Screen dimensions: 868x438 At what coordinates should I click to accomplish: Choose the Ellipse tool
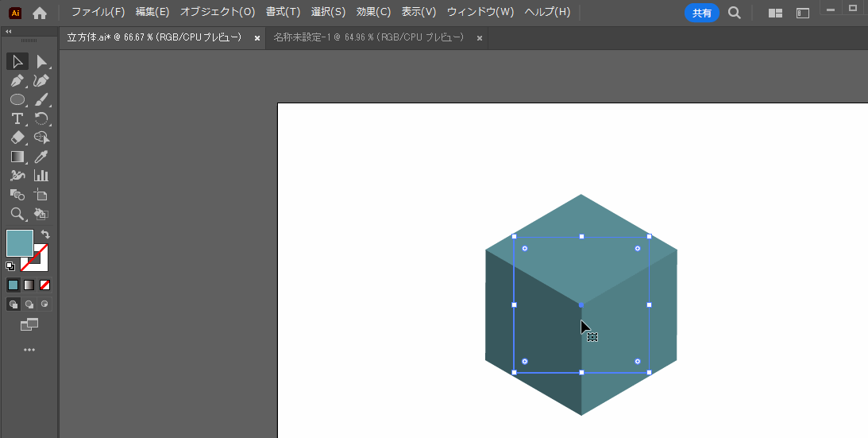point(17,100)
